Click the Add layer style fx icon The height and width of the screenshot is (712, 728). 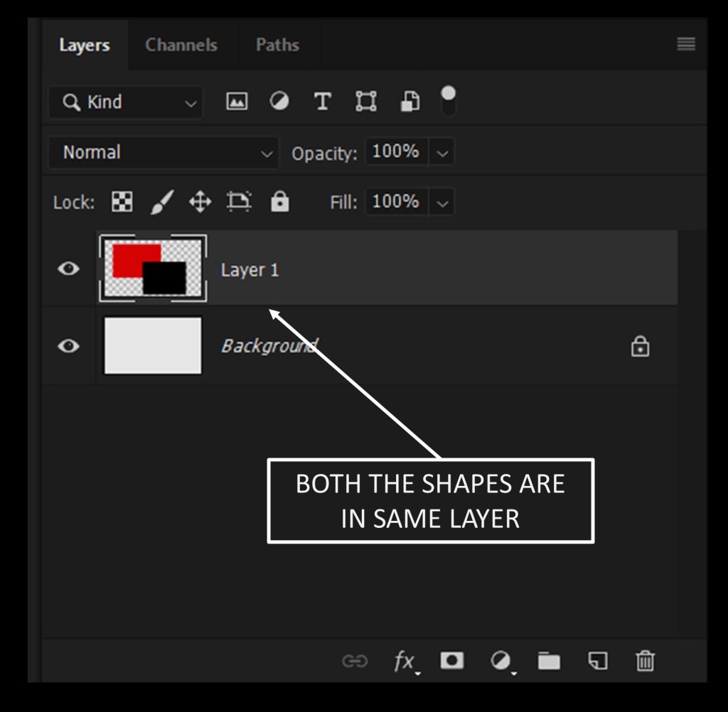pyautogui.click(x=405, y=662)
